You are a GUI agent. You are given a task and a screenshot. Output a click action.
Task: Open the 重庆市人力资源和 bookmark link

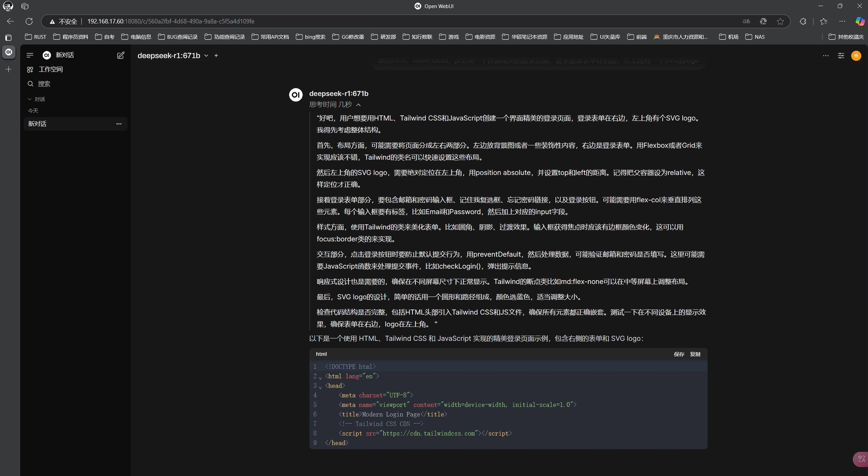680,37
